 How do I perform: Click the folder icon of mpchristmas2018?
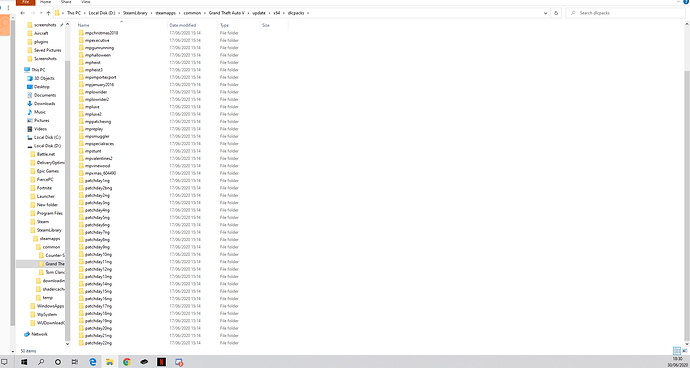click(x=81, y=33)
